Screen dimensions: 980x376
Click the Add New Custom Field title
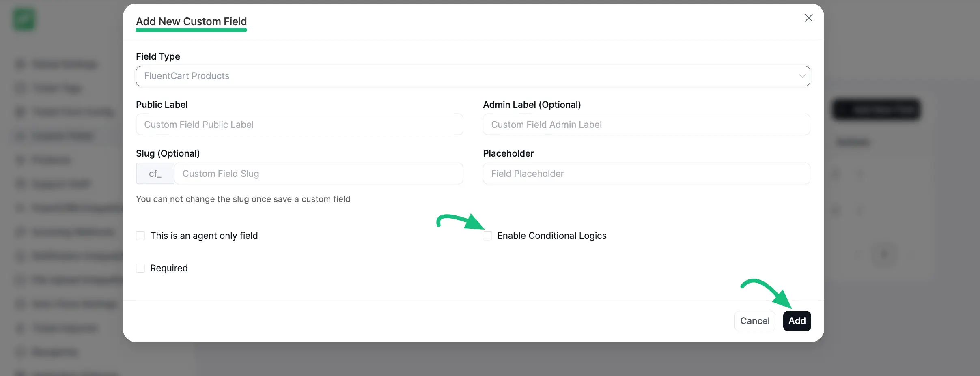tap(191, 21)
